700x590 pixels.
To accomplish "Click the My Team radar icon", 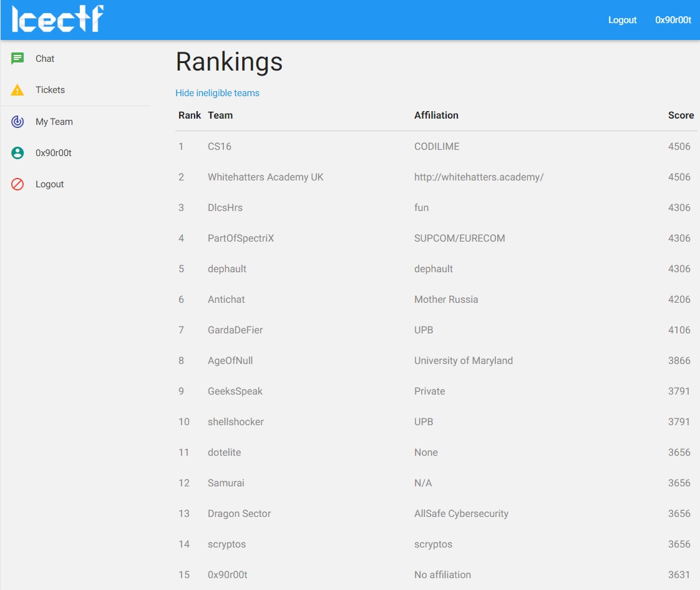I will click(17, 122).
